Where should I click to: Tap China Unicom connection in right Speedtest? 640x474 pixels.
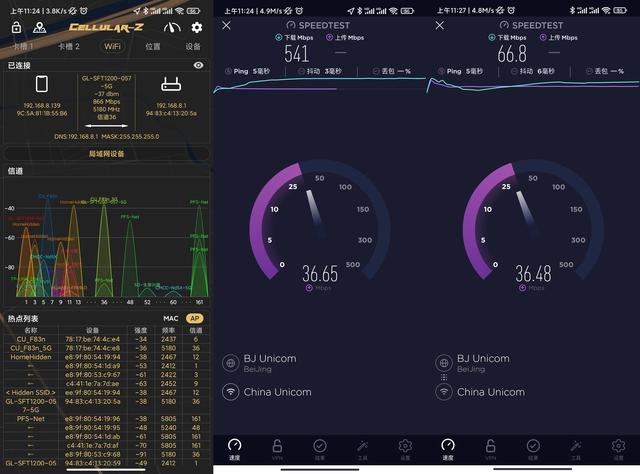point(491,392)
